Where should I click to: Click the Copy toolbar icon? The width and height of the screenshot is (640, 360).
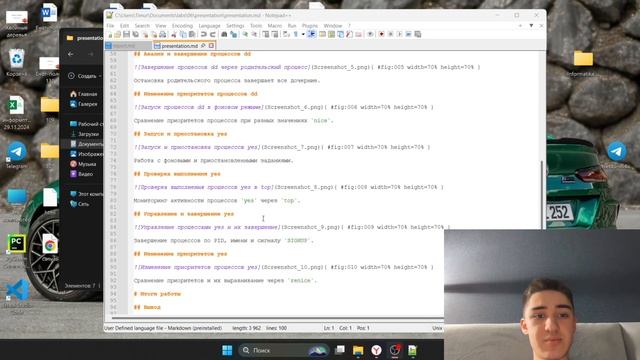point(182,34)
